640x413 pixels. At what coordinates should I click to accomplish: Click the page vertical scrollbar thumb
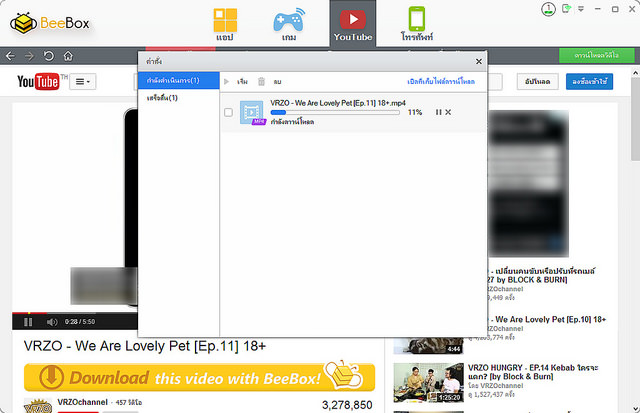coord(635,120)
